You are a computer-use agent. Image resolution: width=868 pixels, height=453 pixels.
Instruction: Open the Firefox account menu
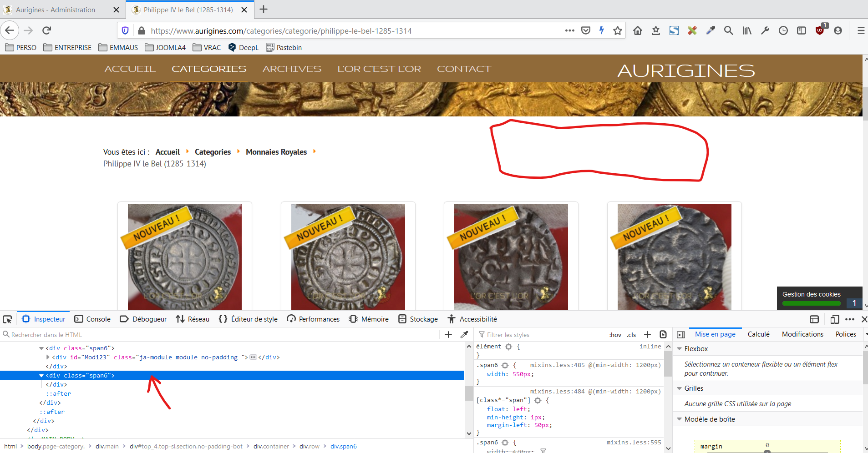click(838, 30)
